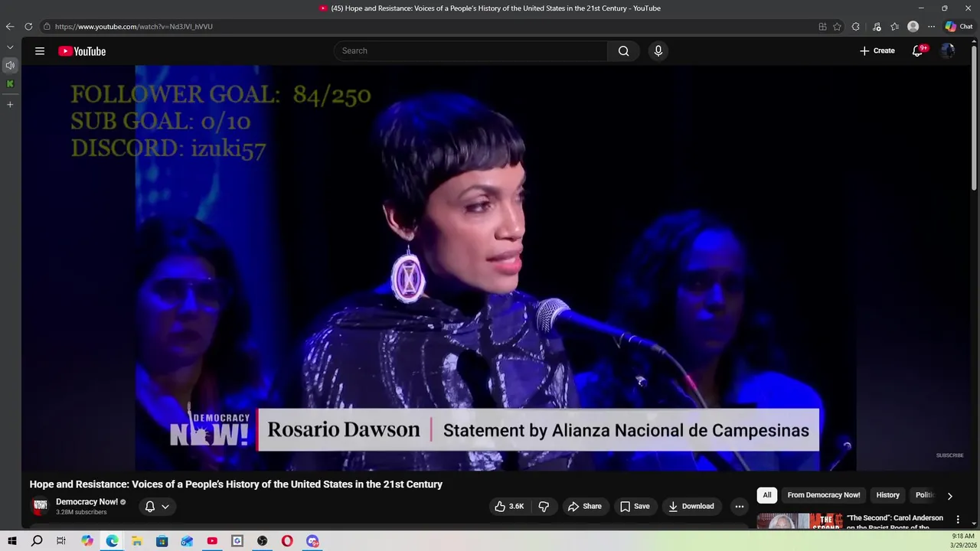Image resolution: width=980 pixels, height=551 pixels.
Task: Click the search magnifier button
Action: point(623,51)
